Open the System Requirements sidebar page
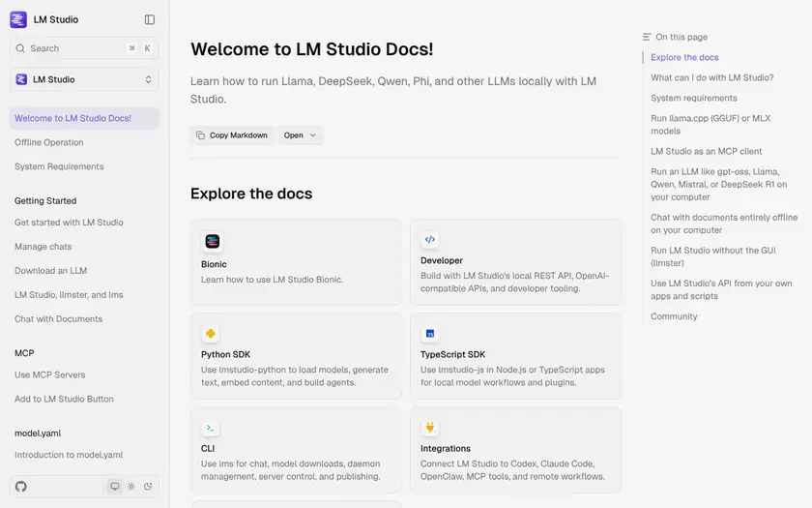The image size is (812, 508). pyautogui.click(x=59, y=166)
